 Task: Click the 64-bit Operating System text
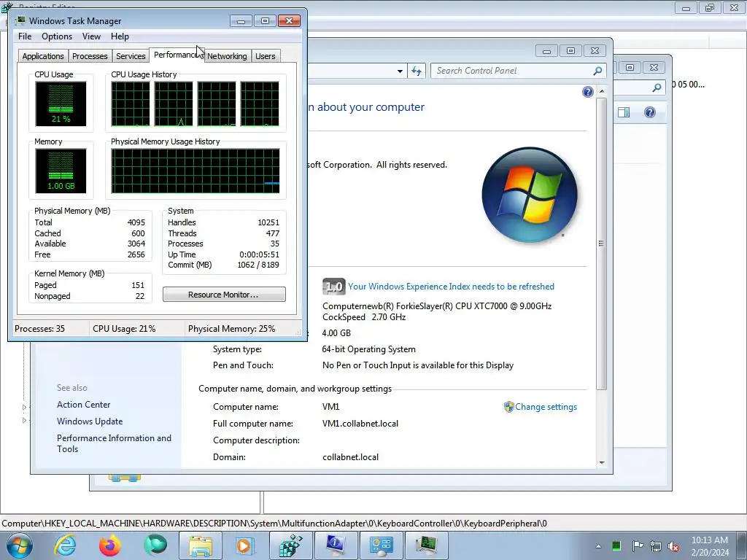pyautogui.click(x=368, y=349)
